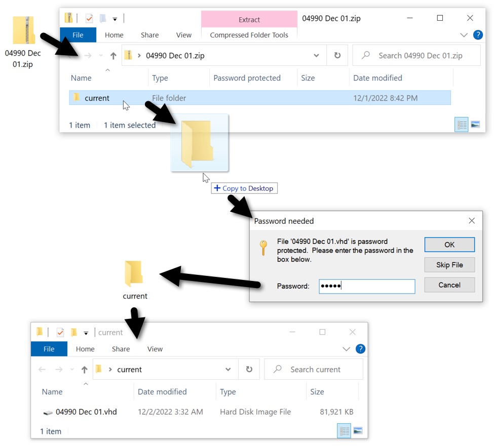Image resolution: width=494 pixels, height=448 pixels.
Task: Sort by Name in current window
Action: pyautogui.click(x=52, y=392)
